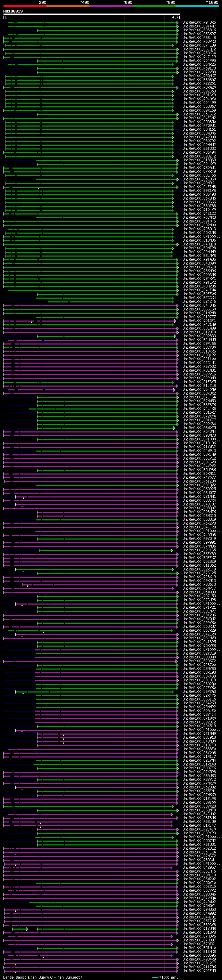The width and height of the screenshot is (222, 980).
Task: Select the UniRef100_P52832 label
Action: tap(199, 787)
